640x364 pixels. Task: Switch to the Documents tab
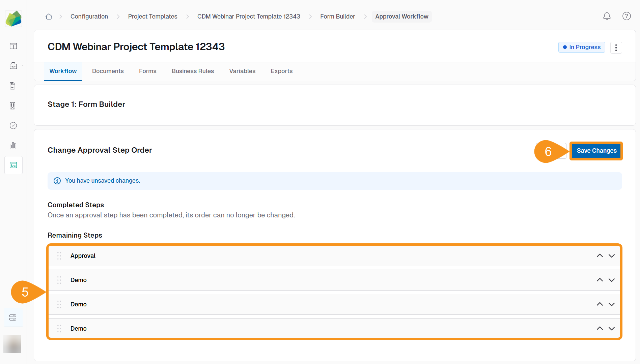click(x=108, y=71)
